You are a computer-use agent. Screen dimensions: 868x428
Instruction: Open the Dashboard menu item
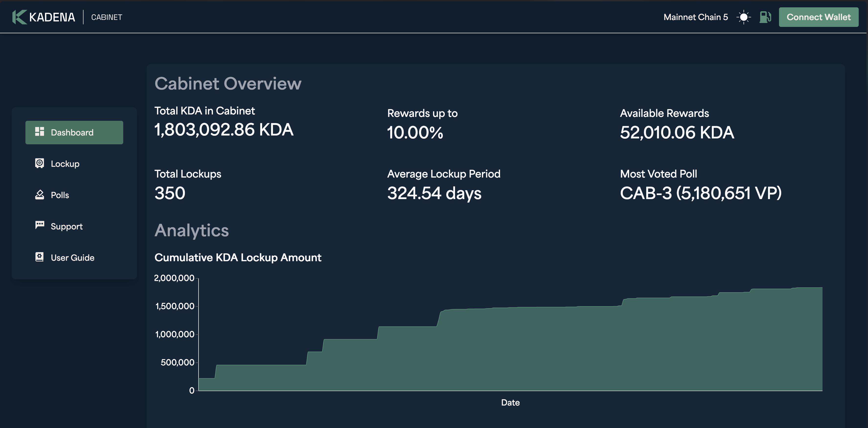tap(74, 133)
